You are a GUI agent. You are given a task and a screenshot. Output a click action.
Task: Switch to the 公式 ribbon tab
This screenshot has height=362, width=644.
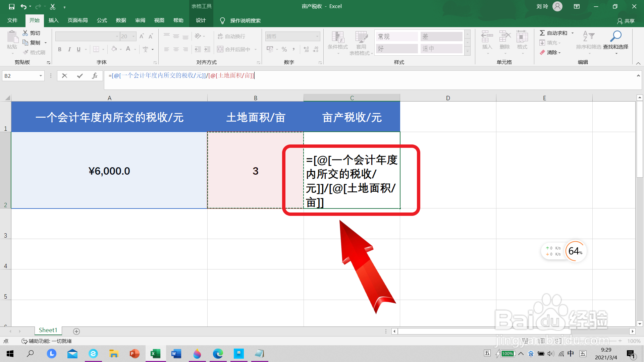coord(102,20)
